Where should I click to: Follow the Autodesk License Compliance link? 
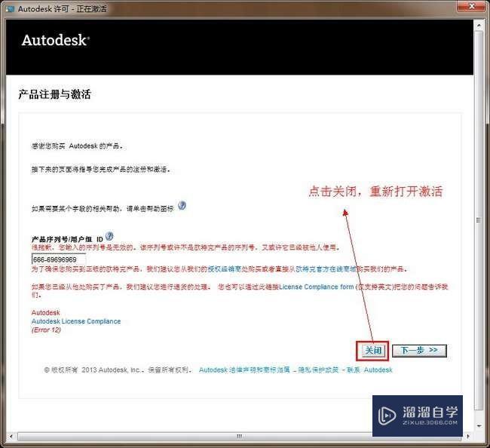click(76, 321)
